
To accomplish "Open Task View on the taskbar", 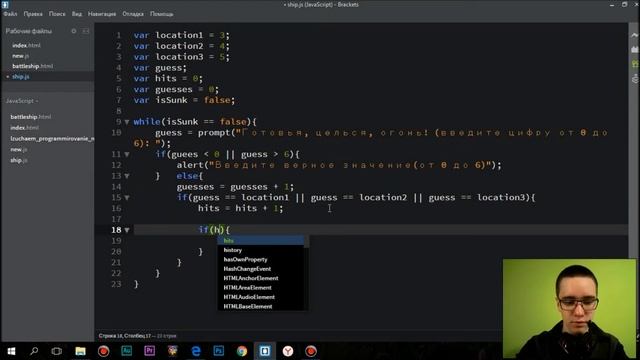I will click(57, 351).
